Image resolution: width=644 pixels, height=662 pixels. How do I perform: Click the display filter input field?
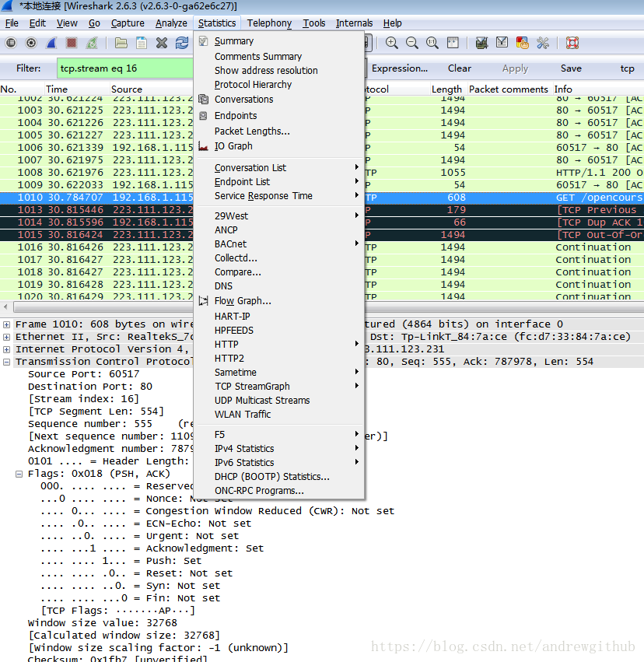tap(125, 68)
